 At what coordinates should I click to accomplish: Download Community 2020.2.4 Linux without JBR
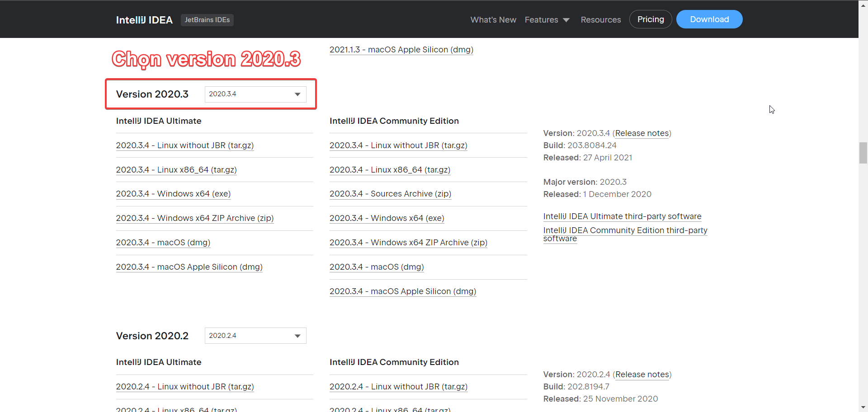point(399,387)
